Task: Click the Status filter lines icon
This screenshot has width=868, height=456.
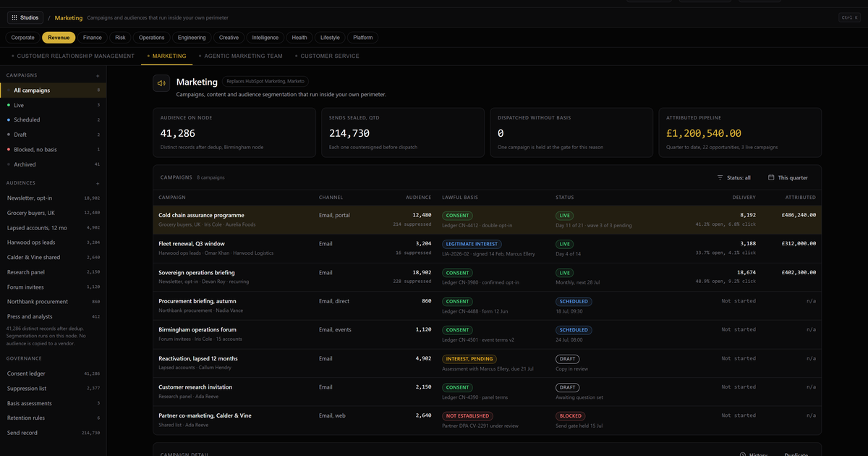Action: point(720,177)
